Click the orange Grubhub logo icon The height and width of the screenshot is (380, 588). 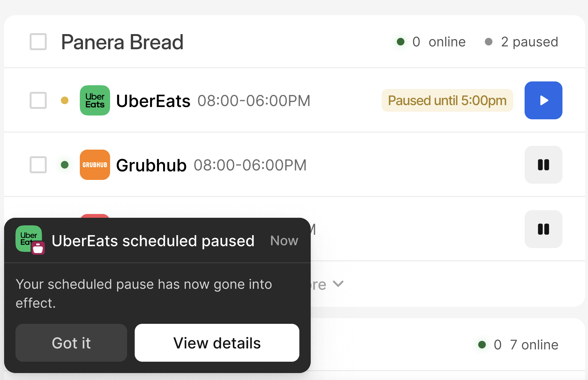tap(95, 165)
